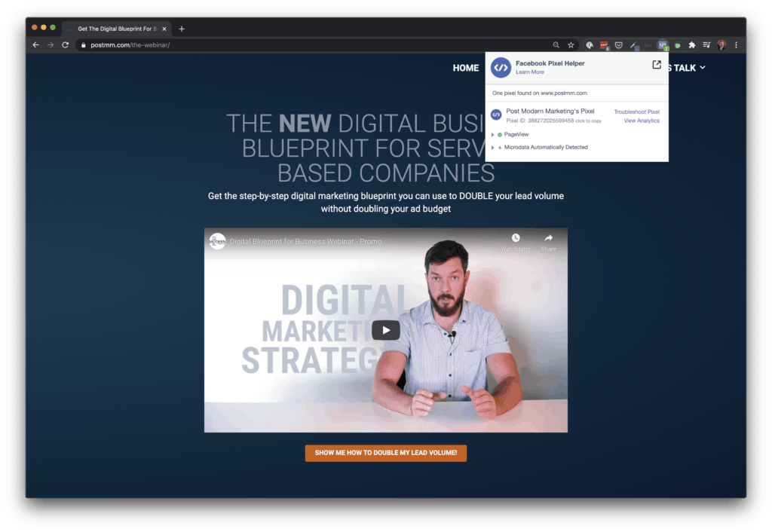Expand the PageView event details
Image resolution: width=772 pixels, height=532 pixels.
pyautogui.click(x=492, y=134)
